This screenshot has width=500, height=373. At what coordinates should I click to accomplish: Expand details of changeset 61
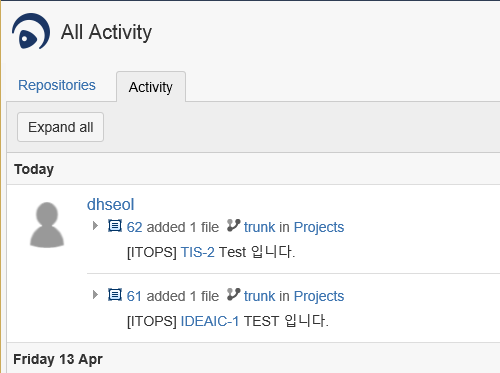pyautogui.click(x=95, y=295)
